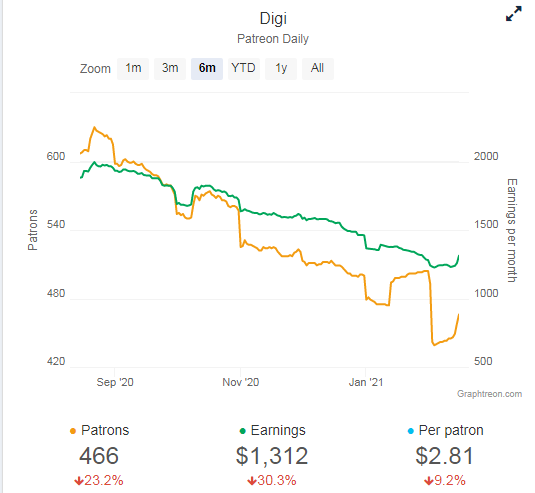Switch zoom to YTD
The width and height of the screenshot is (535, 493).
point(244,69)
